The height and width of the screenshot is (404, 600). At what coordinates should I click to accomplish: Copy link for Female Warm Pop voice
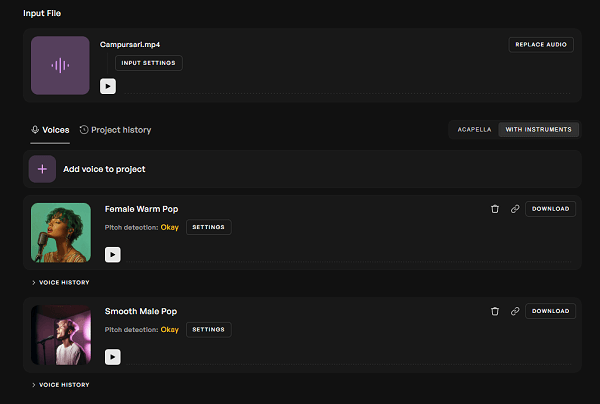coord(515,209)
